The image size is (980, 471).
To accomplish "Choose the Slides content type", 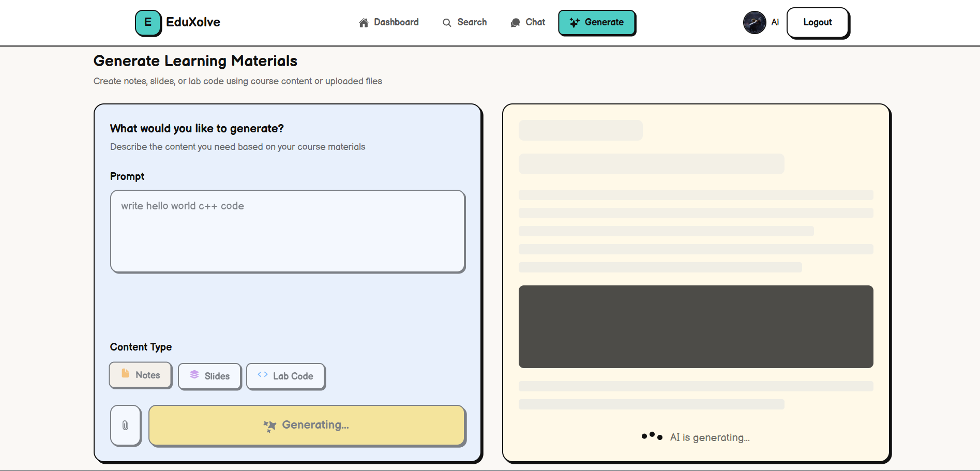I will pyautogui.click(x=210, y=376).
